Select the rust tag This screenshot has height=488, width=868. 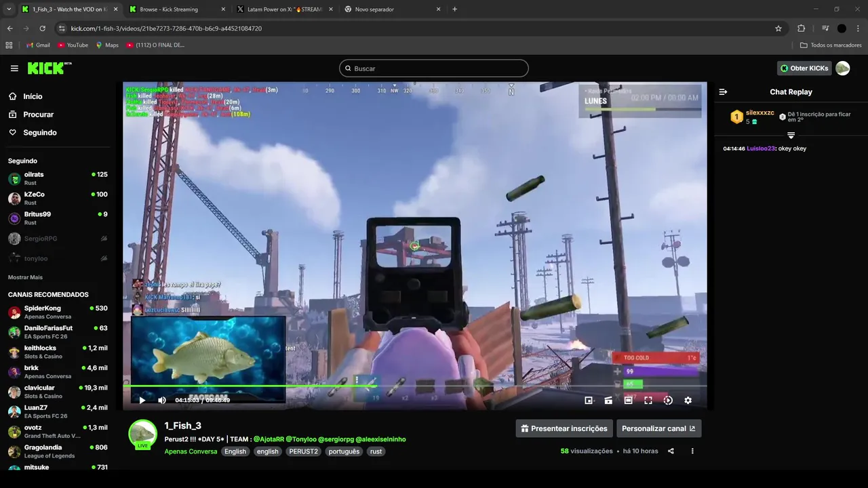(376, 451)
